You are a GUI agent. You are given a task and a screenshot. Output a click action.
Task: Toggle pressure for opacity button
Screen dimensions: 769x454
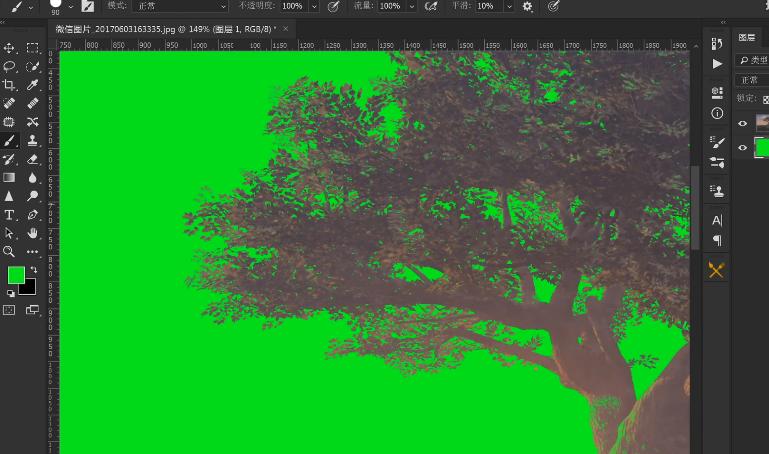(x=333, y=6)
